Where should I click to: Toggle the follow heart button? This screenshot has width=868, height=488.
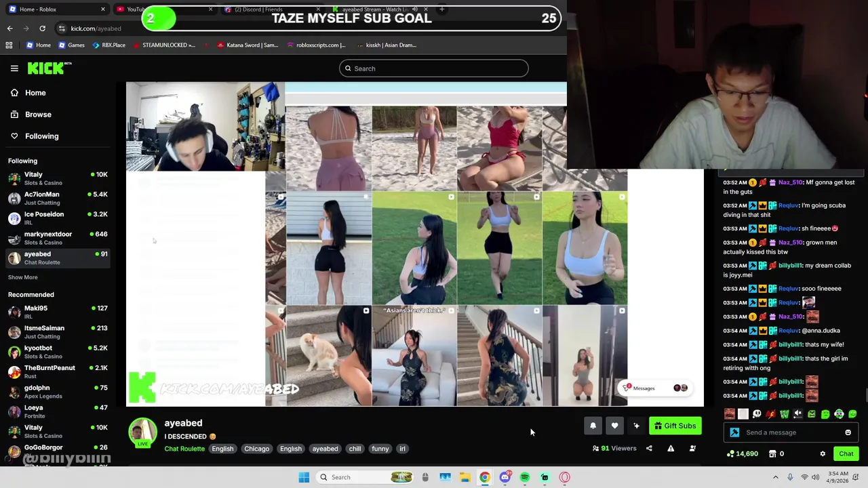pos(614,426)
